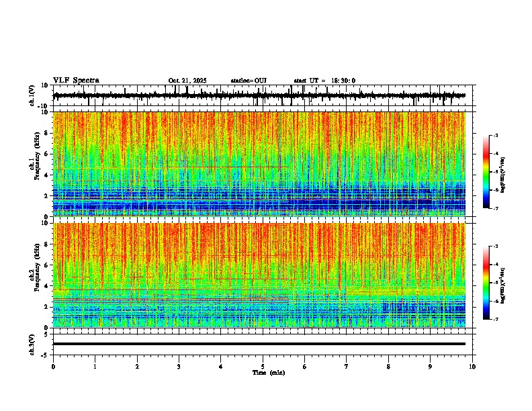Click time axis tick label "5"
Screen dimensions: 532x411
263,367
